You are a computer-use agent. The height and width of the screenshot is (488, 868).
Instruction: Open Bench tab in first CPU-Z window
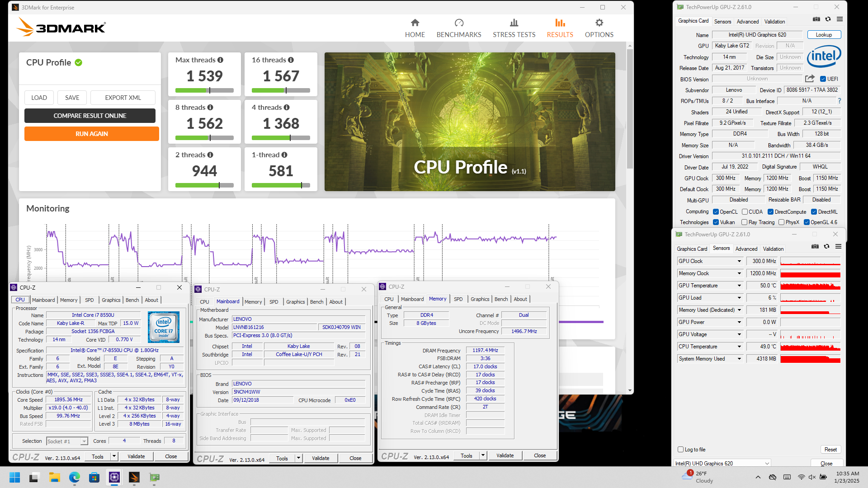tap(132, 300)
